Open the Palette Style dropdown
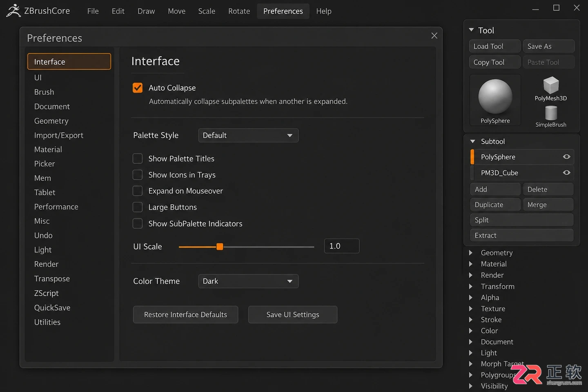Viewport: 588px width, 392px height. (248, 135)
